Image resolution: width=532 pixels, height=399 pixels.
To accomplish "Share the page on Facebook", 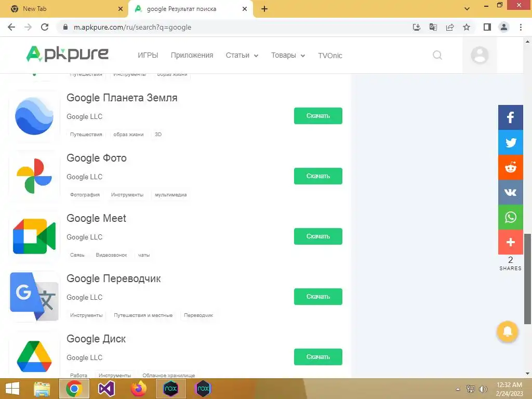I will 510,117.
